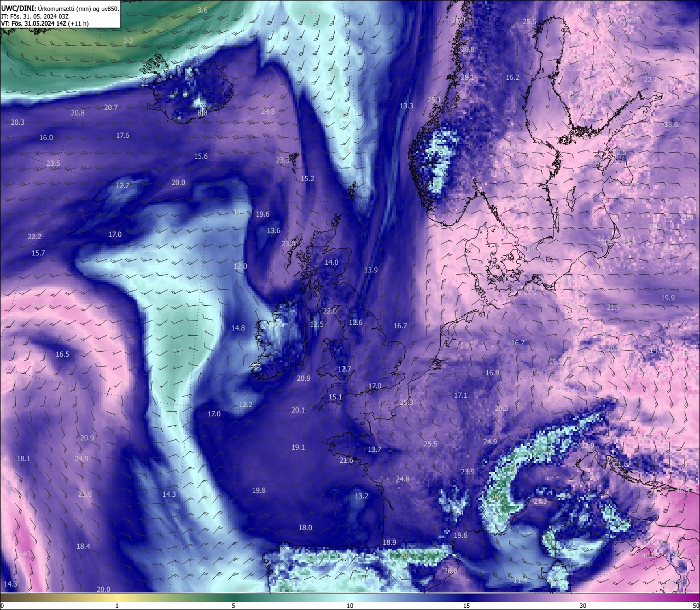Viewport: 700px width, 610px height.
Task: Click the 19.9 value label
Action: coord(668,298)
